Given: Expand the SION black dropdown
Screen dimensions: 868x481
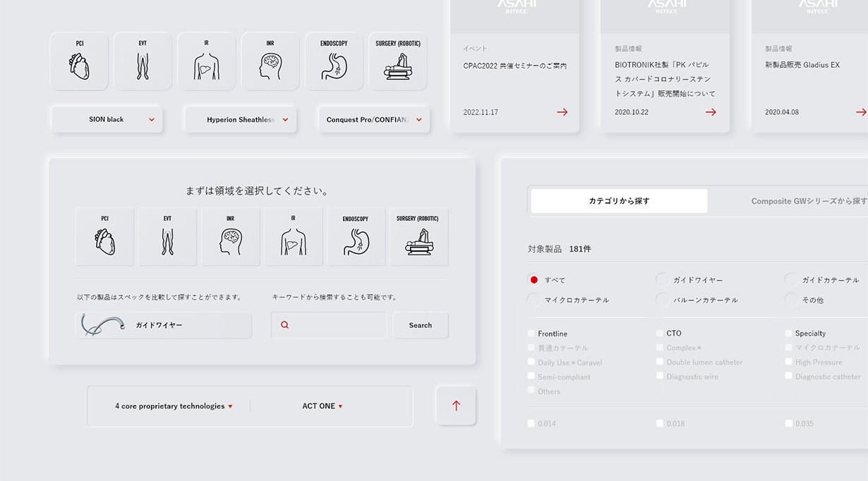Looking at the screenshot, I should point(107,120).
